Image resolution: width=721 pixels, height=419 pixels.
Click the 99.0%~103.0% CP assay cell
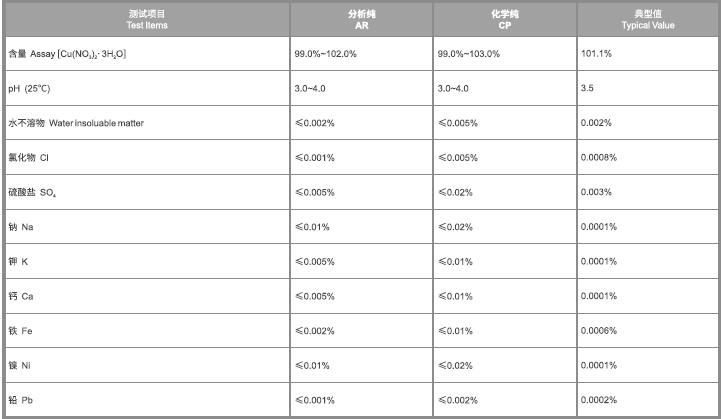click(469, 53)
